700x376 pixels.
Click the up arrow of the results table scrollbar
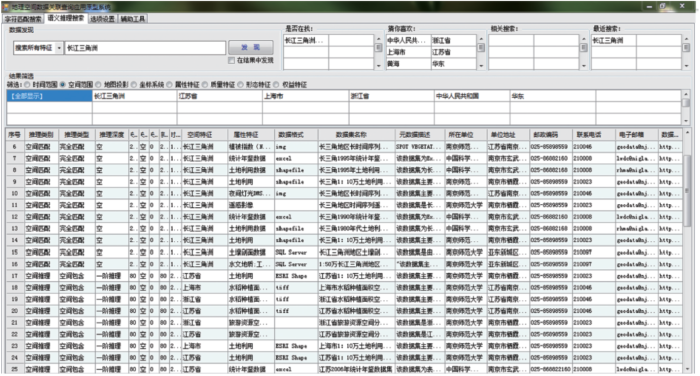[687, 133]
